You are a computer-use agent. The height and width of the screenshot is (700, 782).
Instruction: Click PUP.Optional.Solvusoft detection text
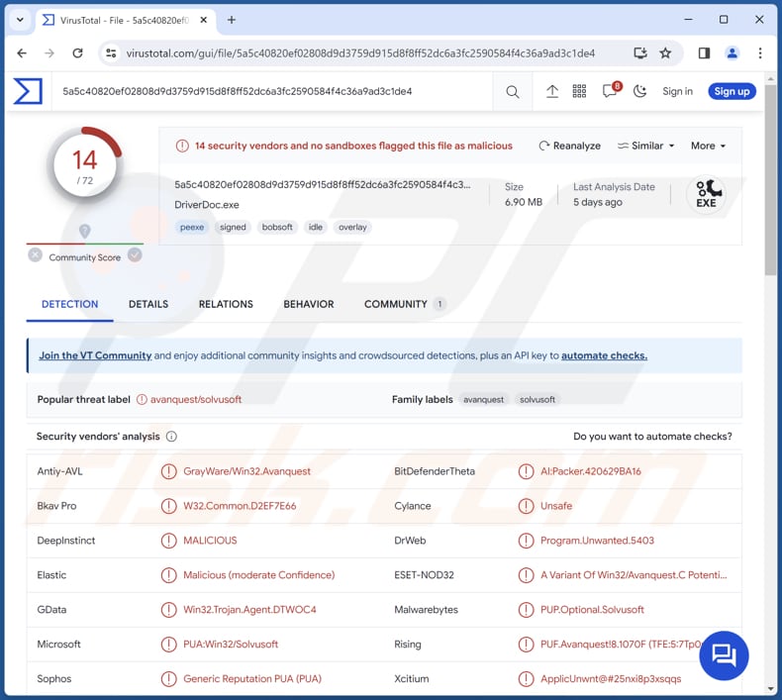592,610
